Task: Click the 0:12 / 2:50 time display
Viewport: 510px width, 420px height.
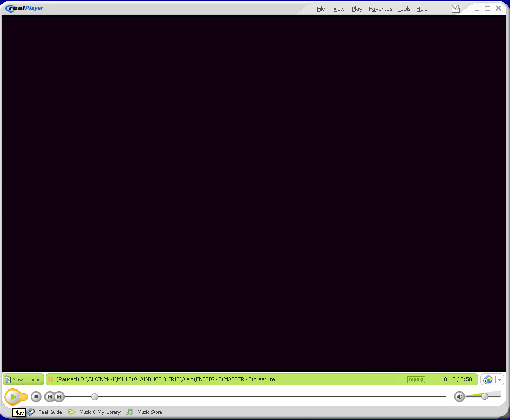Action: click(x=458, y=379)
